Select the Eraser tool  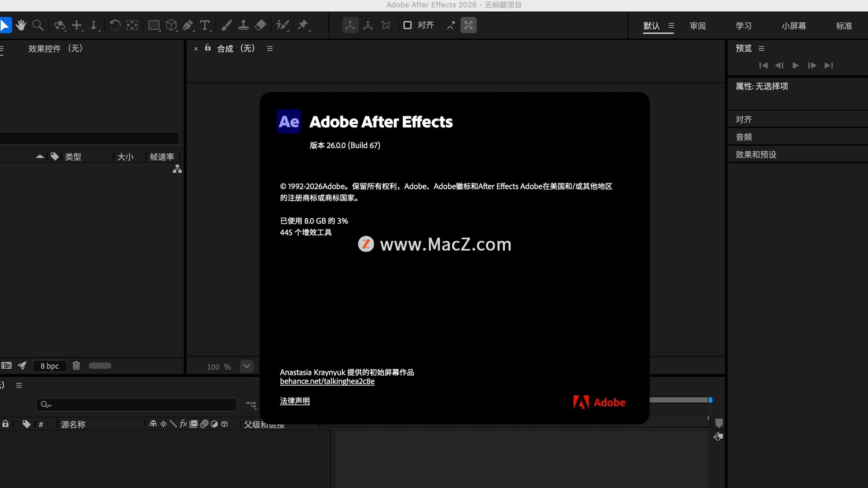260,25
